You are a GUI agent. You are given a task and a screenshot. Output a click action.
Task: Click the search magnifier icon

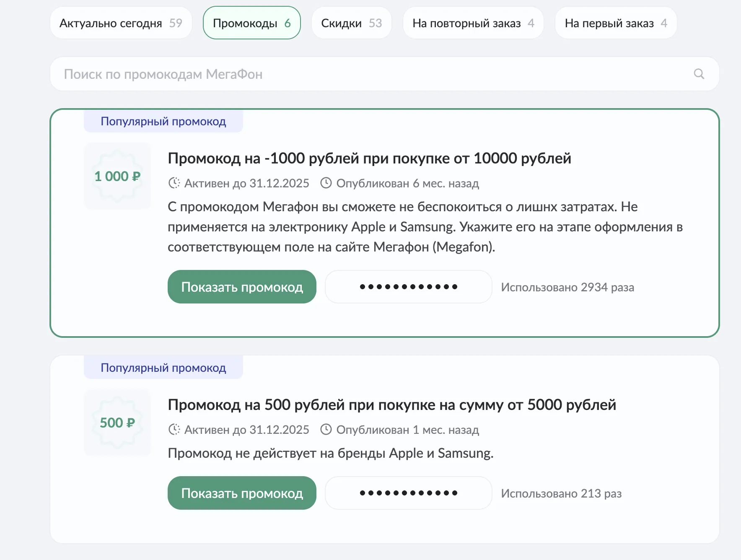point(699,74)
